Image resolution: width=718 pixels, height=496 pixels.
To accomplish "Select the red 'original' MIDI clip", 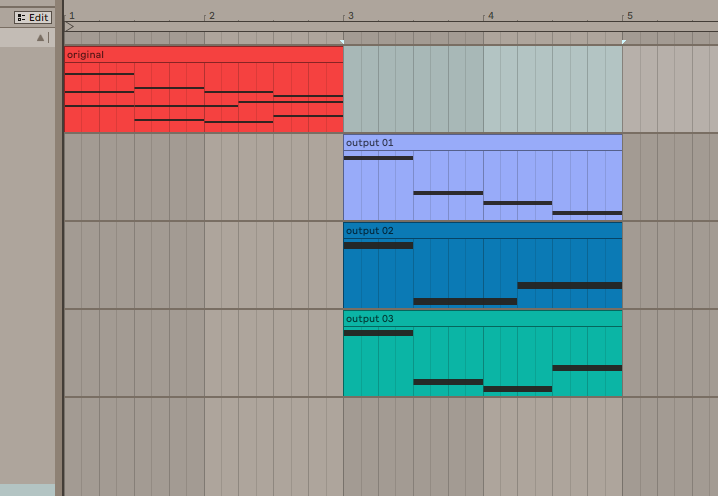I will pyautogui.click(x=204, y=89).
